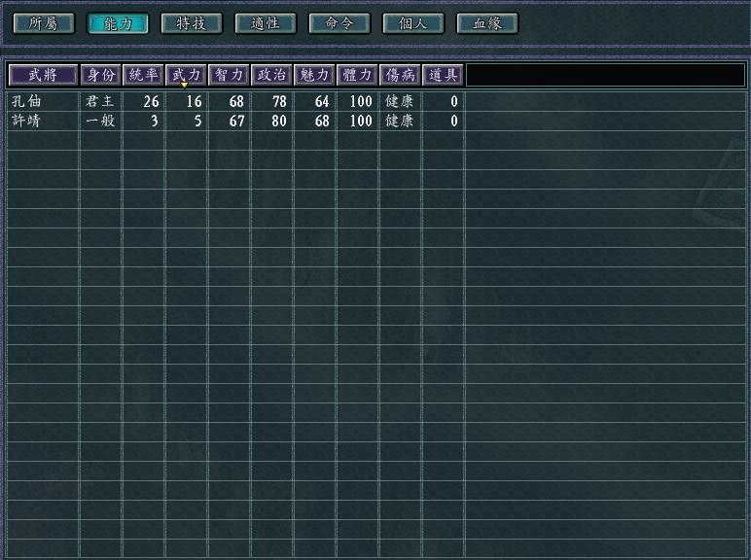
Task: Sort by 武將 column header
Action: pos(43,75)
